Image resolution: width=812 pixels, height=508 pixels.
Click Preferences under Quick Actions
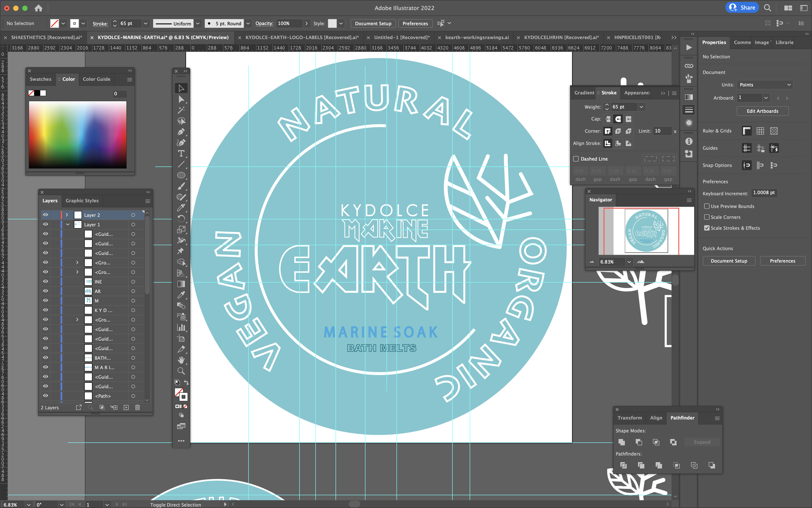pyautogui.click(x=782, y=261)
